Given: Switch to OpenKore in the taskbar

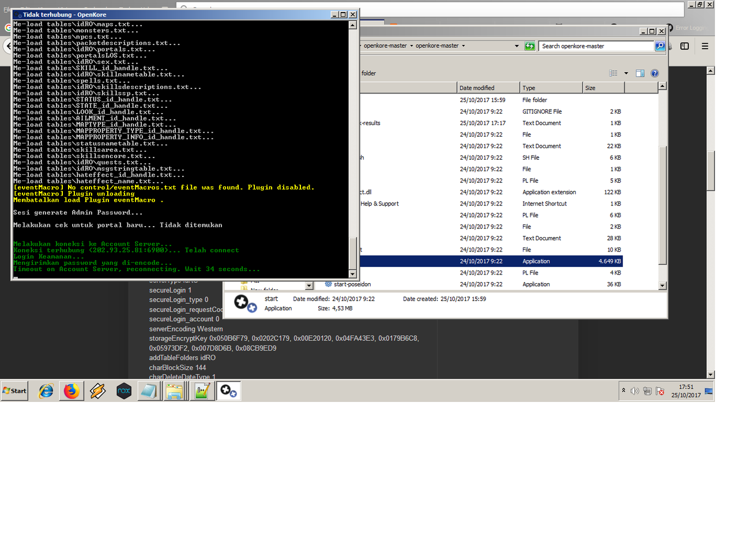Looking at the screenshot, I should pyautogui.click(x=228, y=391).
